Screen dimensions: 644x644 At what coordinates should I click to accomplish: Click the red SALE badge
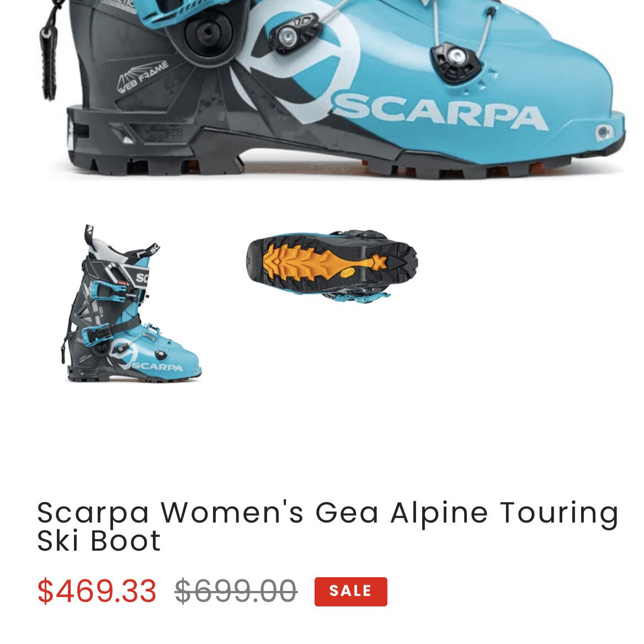[351, 592]
